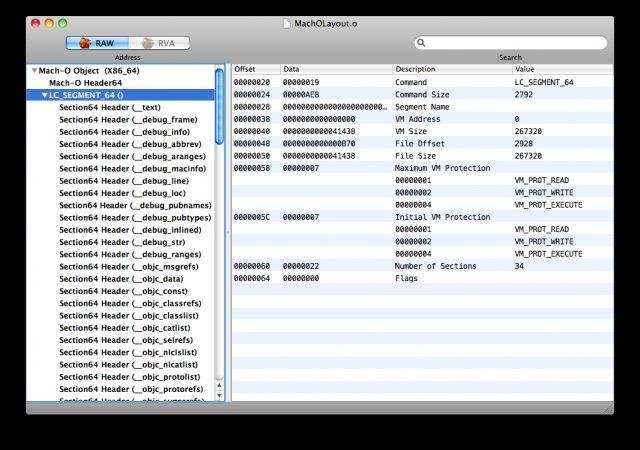Click data cell 00000AE8
The height and width of the screenshot is (450, 640).
tap(301, 95)
